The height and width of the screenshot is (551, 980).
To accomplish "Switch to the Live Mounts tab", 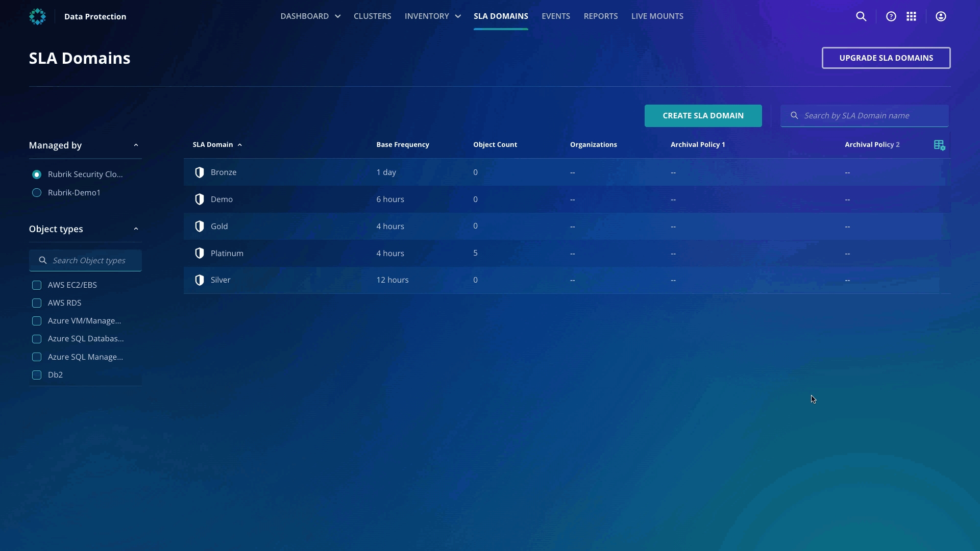I will (x=657, y=16).
